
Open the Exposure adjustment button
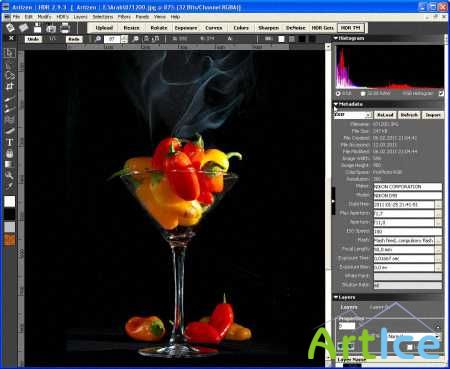click(x=186, y=28)
